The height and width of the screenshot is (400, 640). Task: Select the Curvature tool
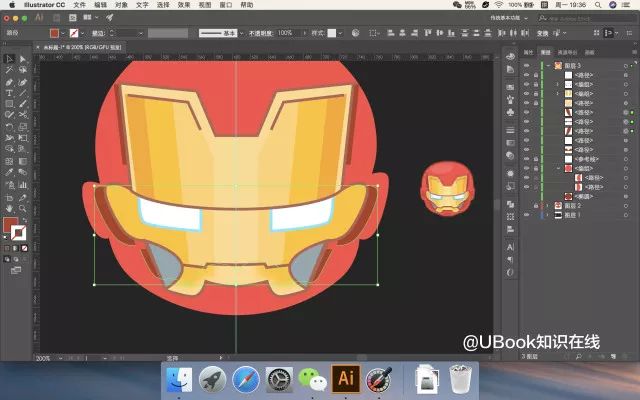pyautogui.click(x=23, y=82)
